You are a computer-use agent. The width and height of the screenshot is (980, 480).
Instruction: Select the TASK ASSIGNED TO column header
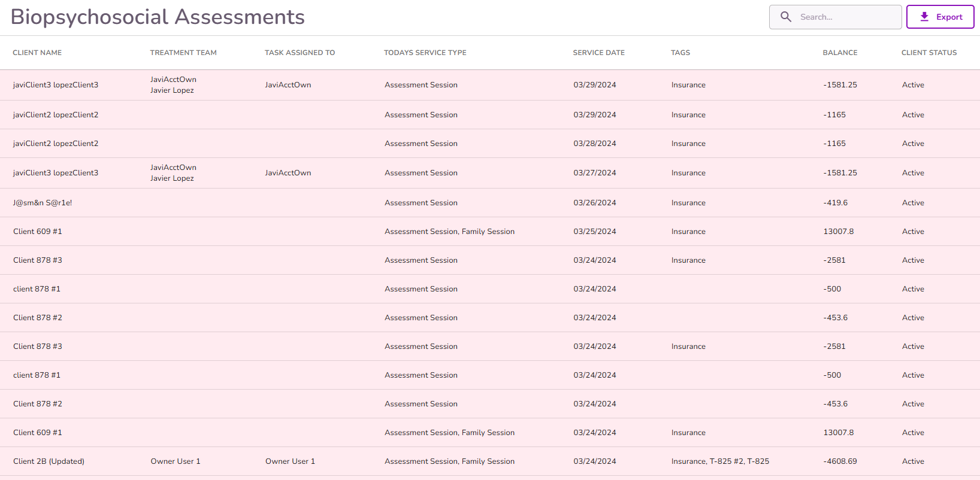(300, 53)
